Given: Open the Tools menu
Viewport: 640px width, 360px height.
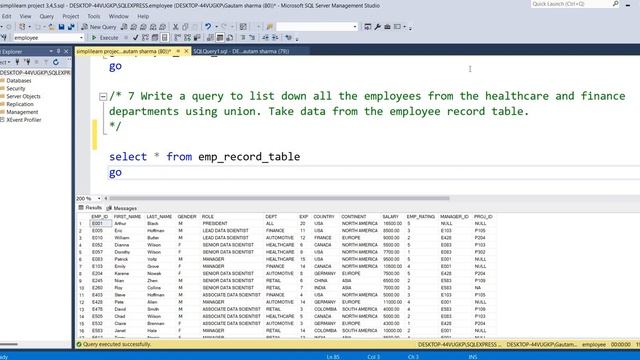Looking at the screenshot, I should [93, 16].
